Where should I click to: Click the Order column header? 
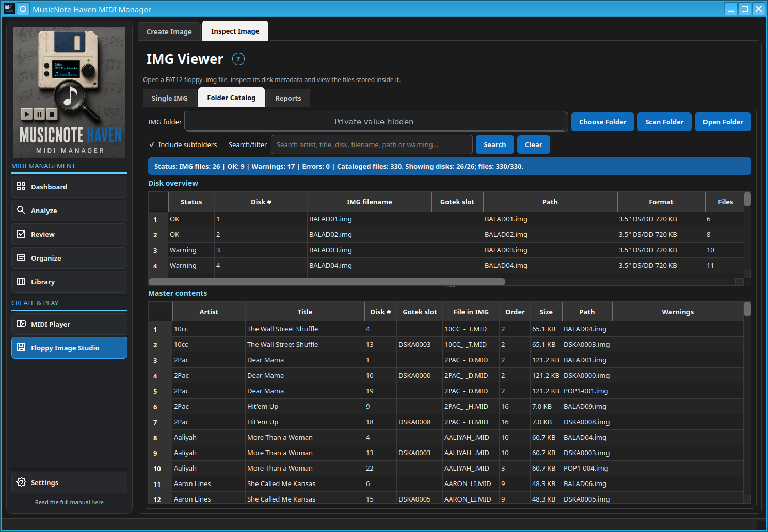point(515,312)
